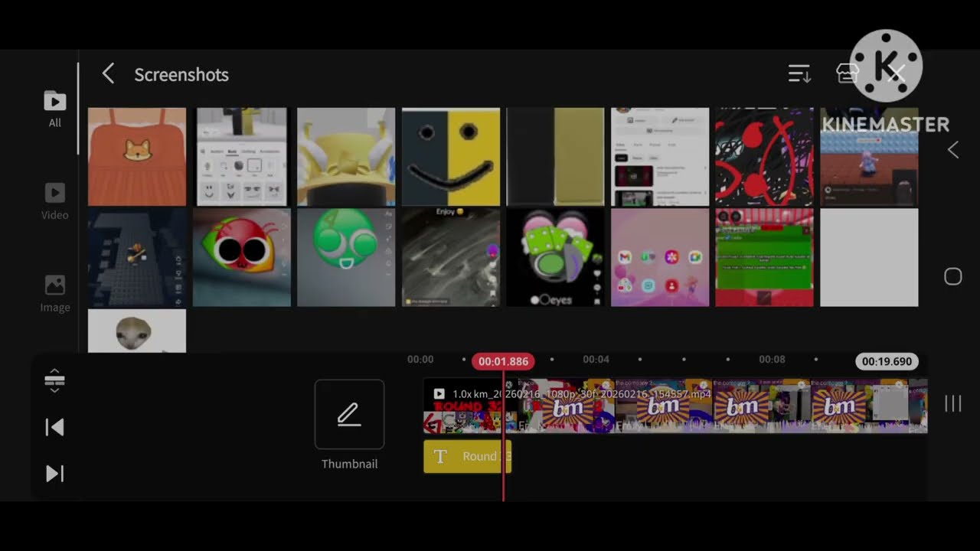Open the Thumbnail editor button
The width and height of the screenshot is (980, 551).
click(x=349, y=425)
